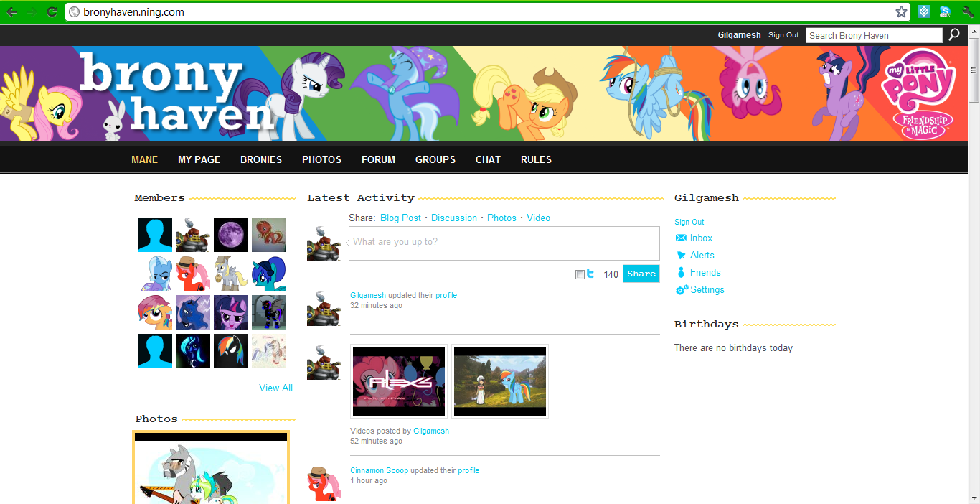Click the page vertical scrollbar thumb
Image resolution: width=980 pixels, height=504 pixels.
[974, 72]
